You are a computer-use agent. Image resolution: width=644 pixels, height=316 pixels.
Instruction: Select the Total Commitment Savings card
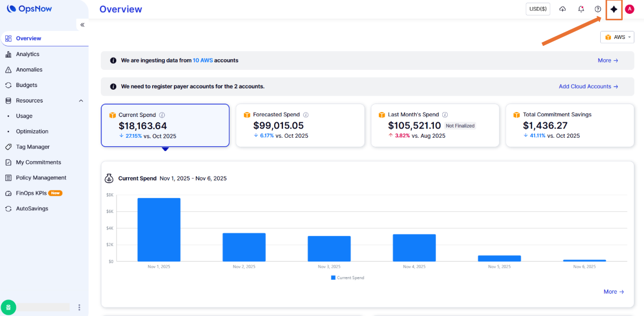569,125
